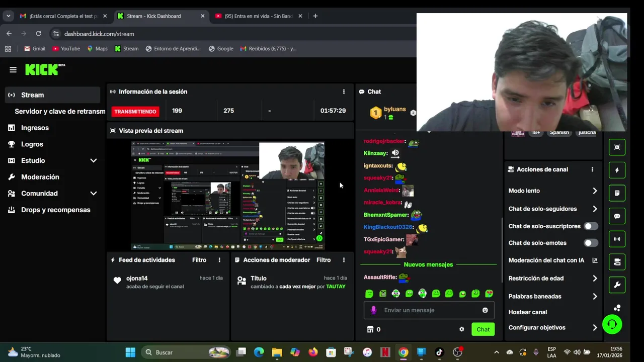Image resolution: width=644 pixels, height=362 pixels.
Task: Toggle Chat de solo-suscriptores switch
Action: pyautogui.click(x=591, y=226)
